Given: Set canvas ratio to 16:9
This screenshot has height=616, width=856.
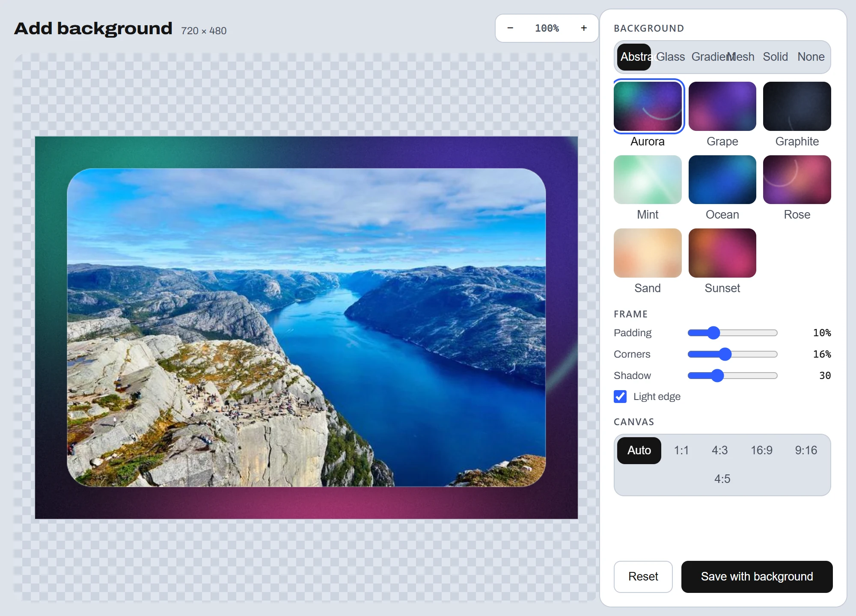Looking at the screenshot, I should (x=762, y=450).
